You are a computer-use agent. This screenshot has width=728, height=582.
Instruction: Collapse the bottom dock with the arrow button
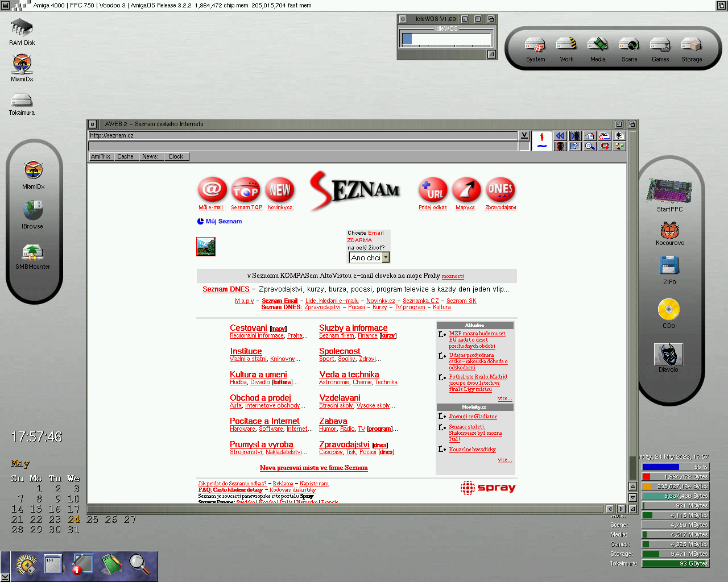coord(5,577)
